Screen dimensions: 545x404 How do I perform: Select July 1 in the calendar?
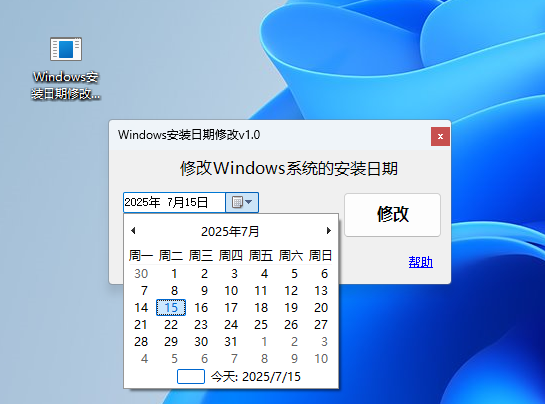tap(174, 274)
